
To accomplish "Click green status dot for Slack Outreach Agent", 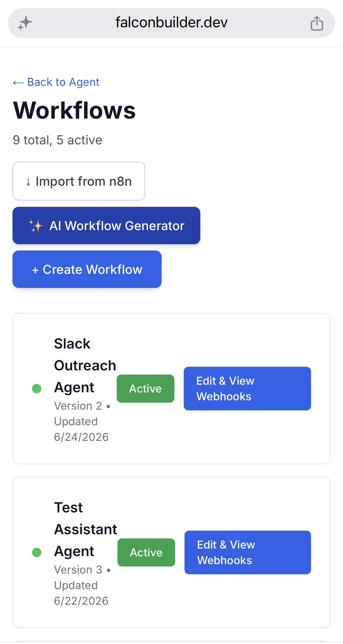I will [x=37, y=389].
